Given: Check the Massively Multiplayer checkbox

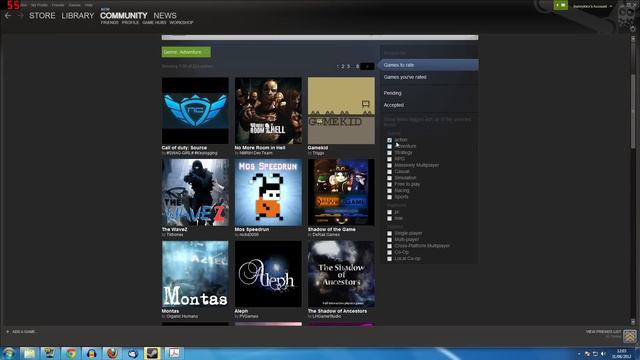Looking at the screenshot, I should (x=389, y=165).
